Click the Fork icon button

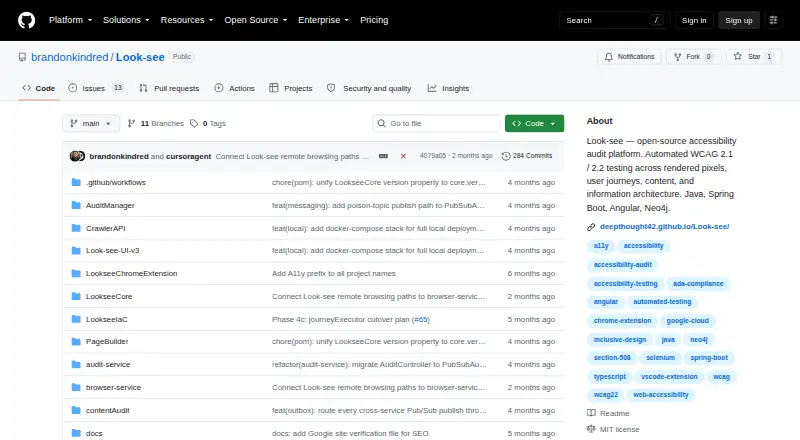click(x=678, y=57)
